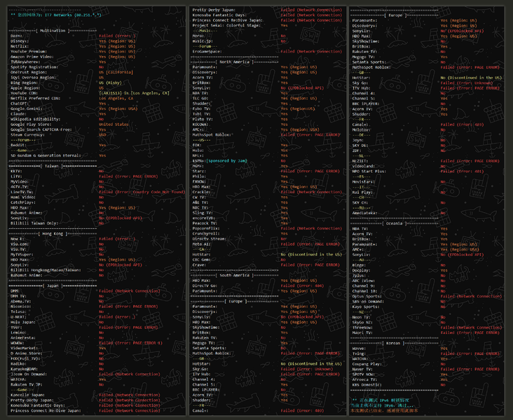Click the 'Niconico:' label
The image size is (513, 420).
point(20,307)
